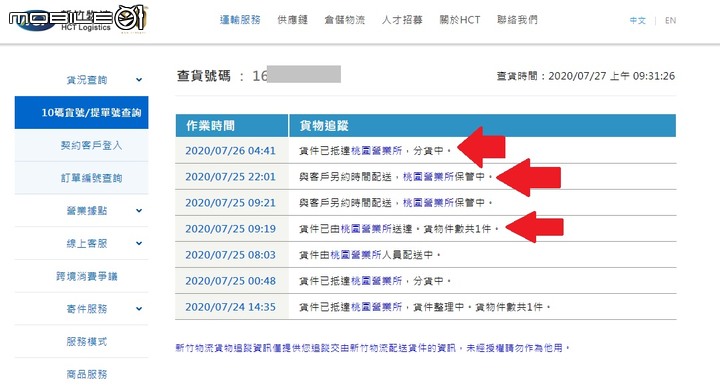Click timestamp 2020/07/25 09:19

pos(231,229)
